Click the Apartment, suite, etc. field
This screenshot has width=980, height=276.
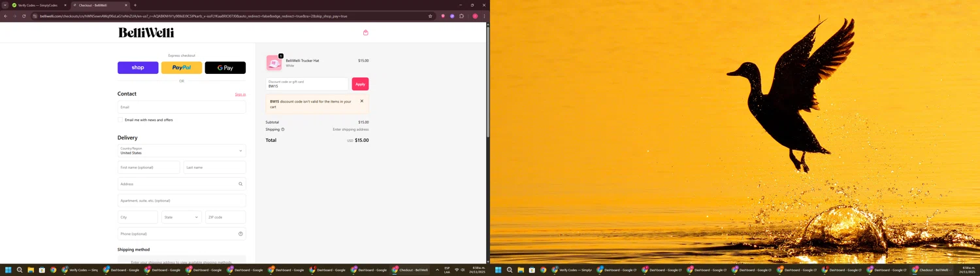coord(182,201)
